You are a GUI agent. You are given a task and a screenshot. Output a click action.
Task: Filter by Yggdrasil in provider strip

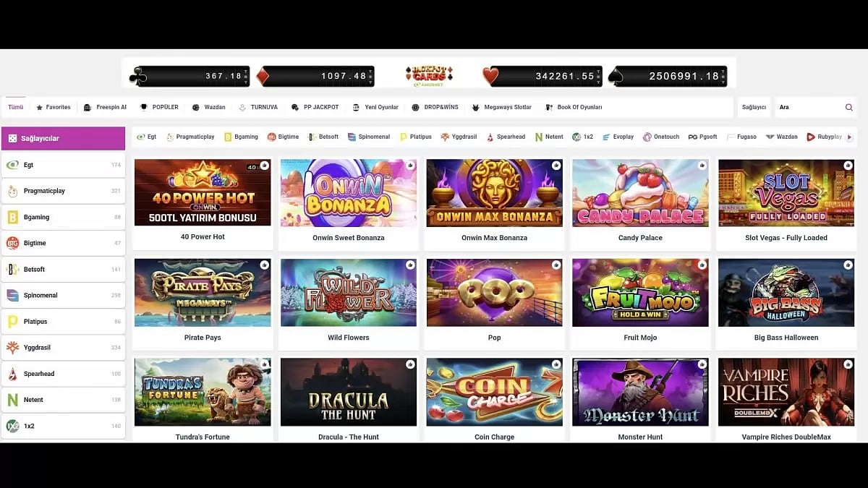(x=459, y=137)
